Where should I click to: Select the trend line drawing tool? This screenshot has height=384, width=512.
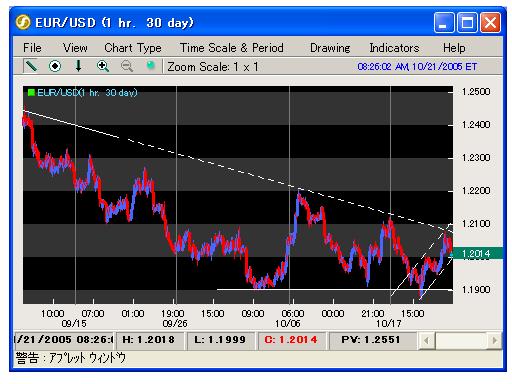31,66
